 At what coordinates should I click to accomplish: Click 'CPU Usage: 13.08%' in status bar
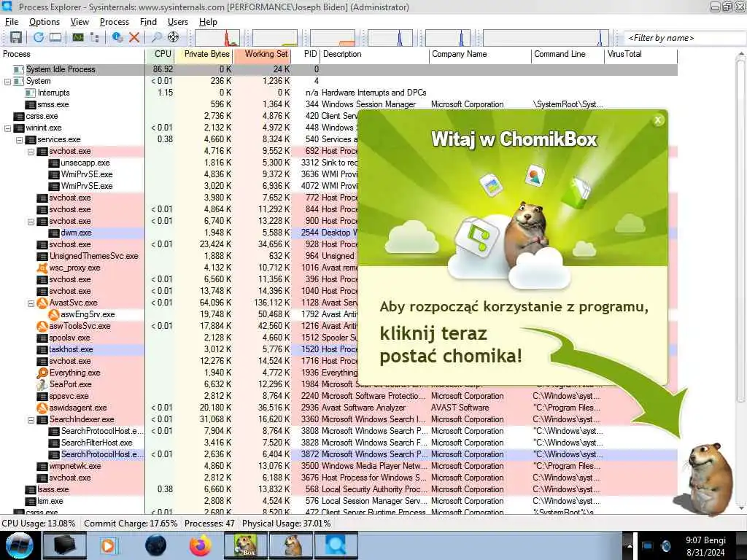(39, 524)
